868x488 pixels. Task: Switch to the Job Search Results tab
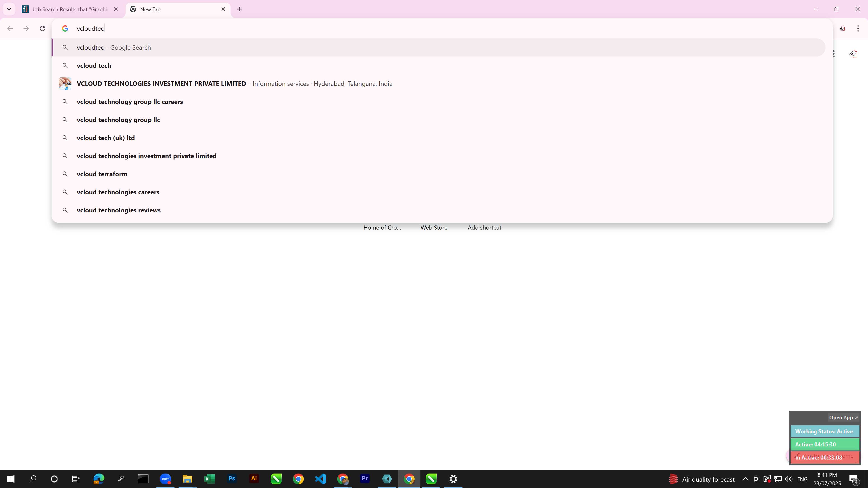click(70, 9)
